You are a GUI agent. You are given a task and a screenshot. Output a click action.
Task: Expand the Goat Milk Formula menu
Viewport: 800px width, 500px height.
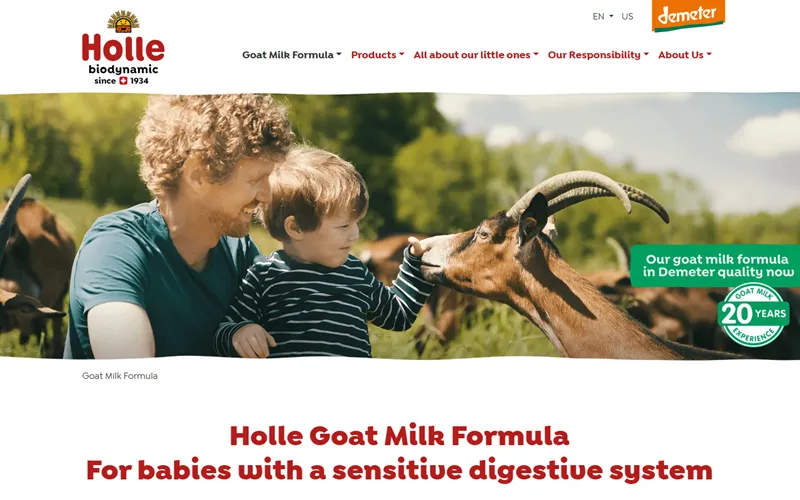pyautogui.click(x=291, y=55)
